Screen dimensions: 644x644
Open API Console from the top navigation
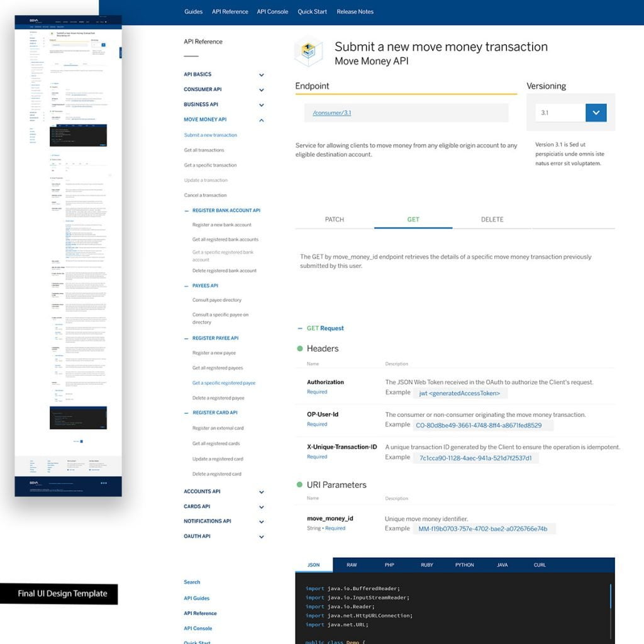271,11
